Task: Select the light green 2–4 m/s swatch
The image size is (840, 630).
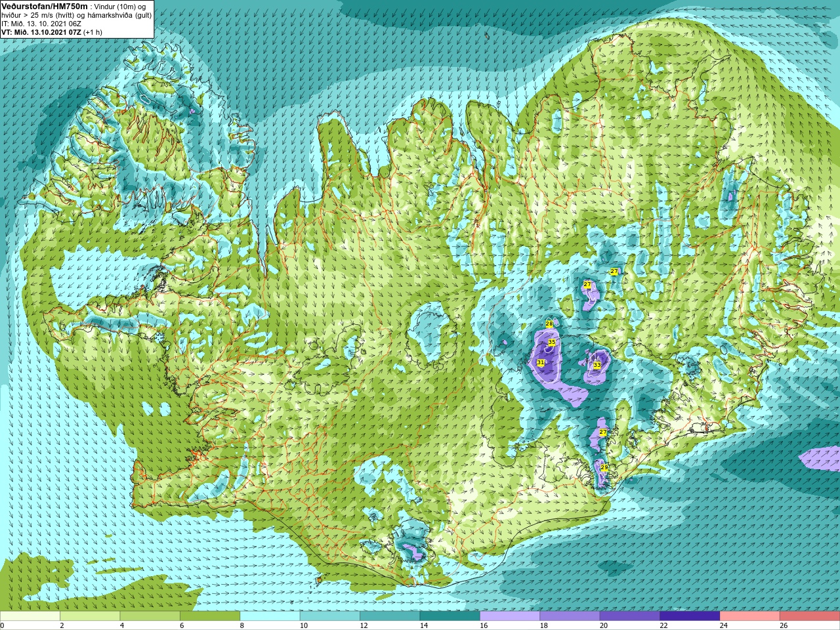Action: click(x=90, y=616)
